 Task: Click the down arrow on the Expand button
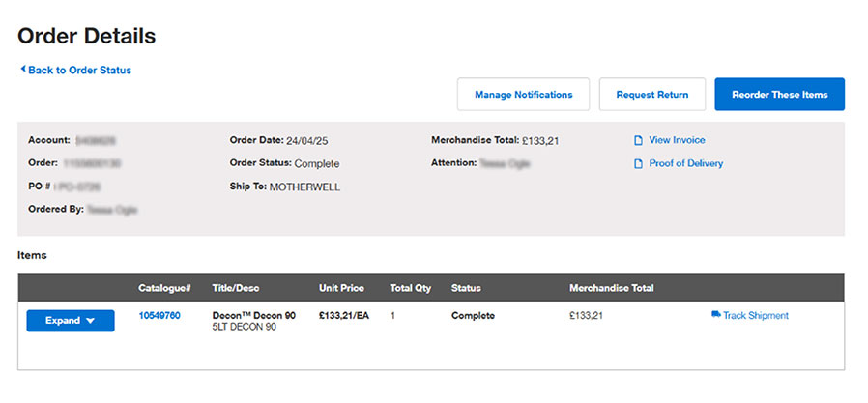click(x=91, y=321)
